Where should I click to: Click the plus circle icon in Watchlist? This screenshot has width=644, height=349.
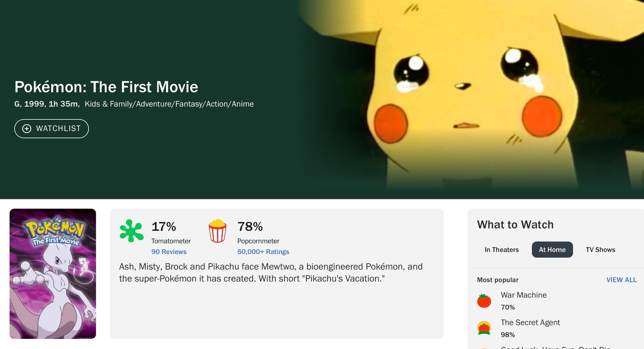click(x=27, y=129)
